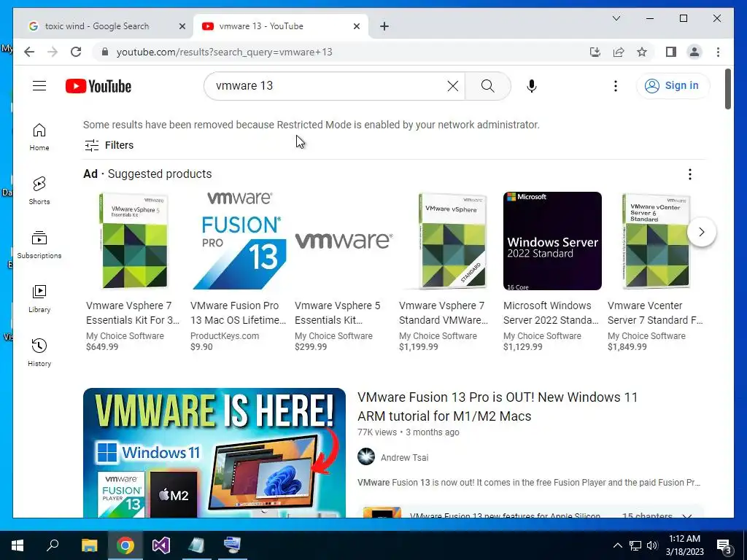Open the Filters options
The height and width of the screenshot is (560, 747).
tap(109, 145)
